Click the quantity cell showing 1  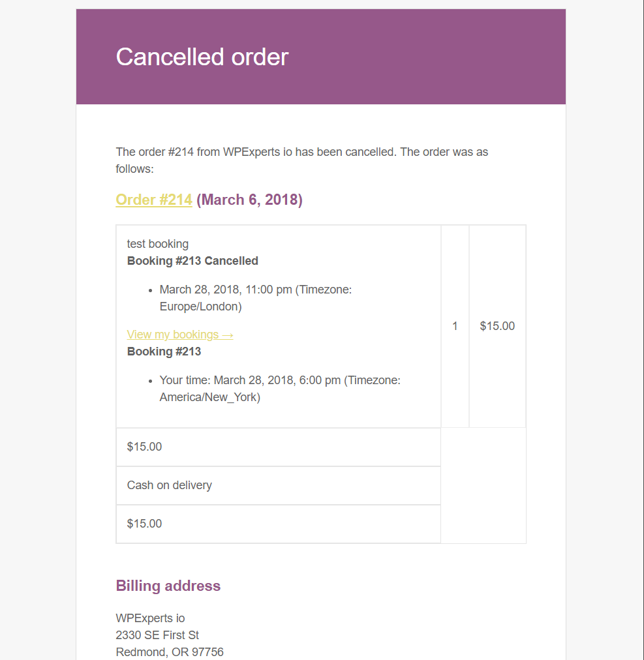455,326
